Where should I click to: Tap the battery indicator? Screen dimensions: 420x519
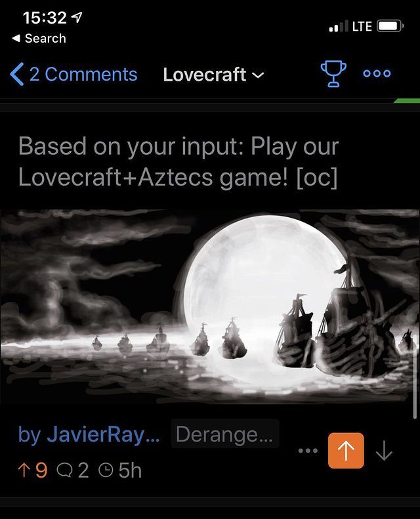[390, 26]
